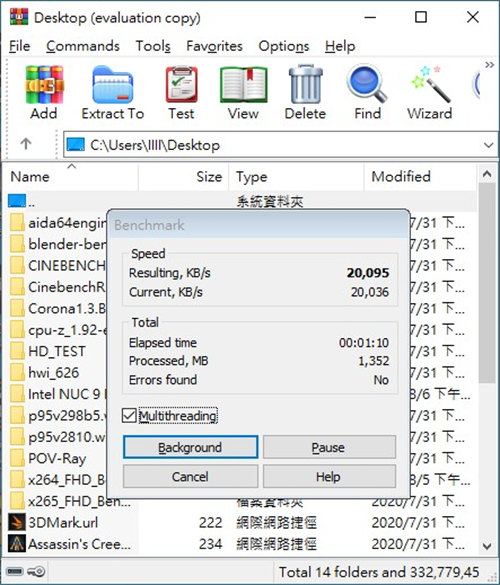Click the key icon in status bar
Image resolution: width=500 pixels, height=585 pixels.
click(x=36, y=571)
